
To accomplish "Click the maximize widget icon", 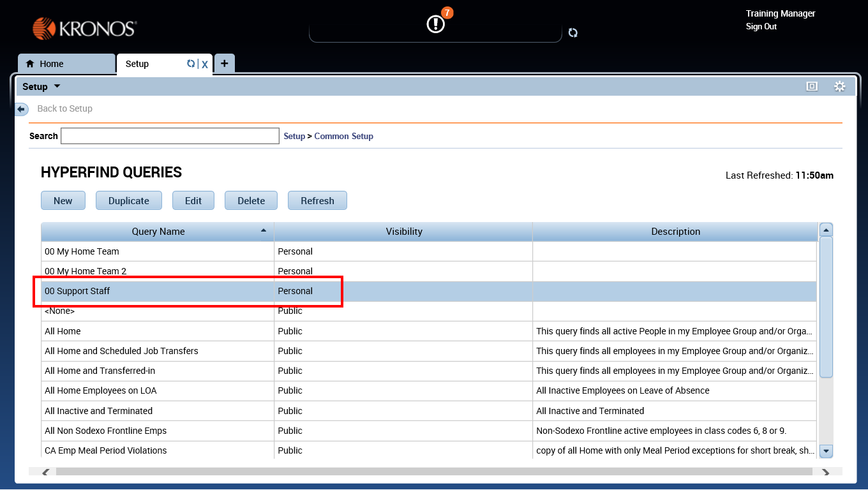I will (812, 87).
